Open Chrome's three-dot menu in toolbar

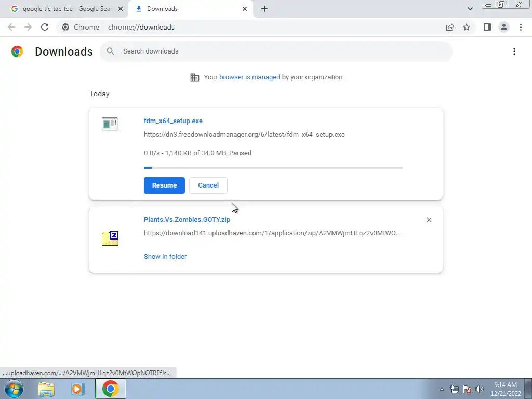tap(521, 27)
